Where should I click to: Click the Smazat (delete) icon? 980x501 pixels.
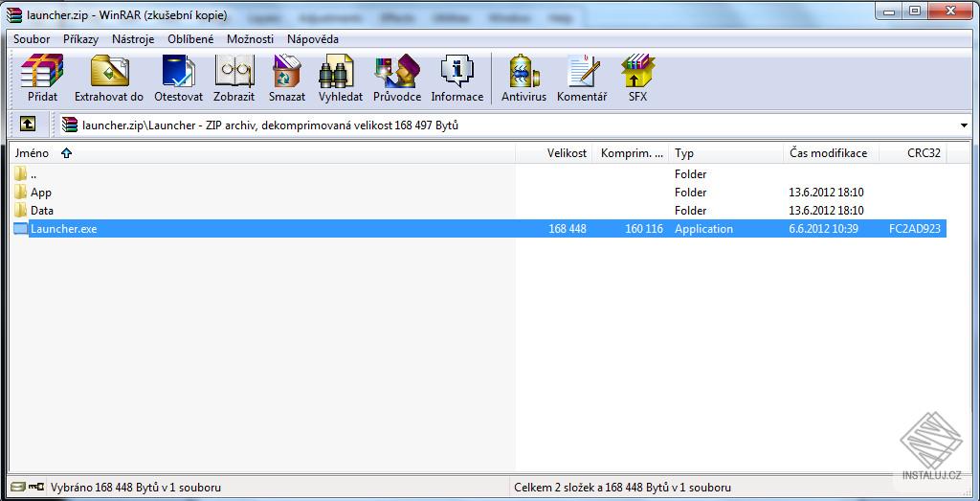(x=287, y=70)
